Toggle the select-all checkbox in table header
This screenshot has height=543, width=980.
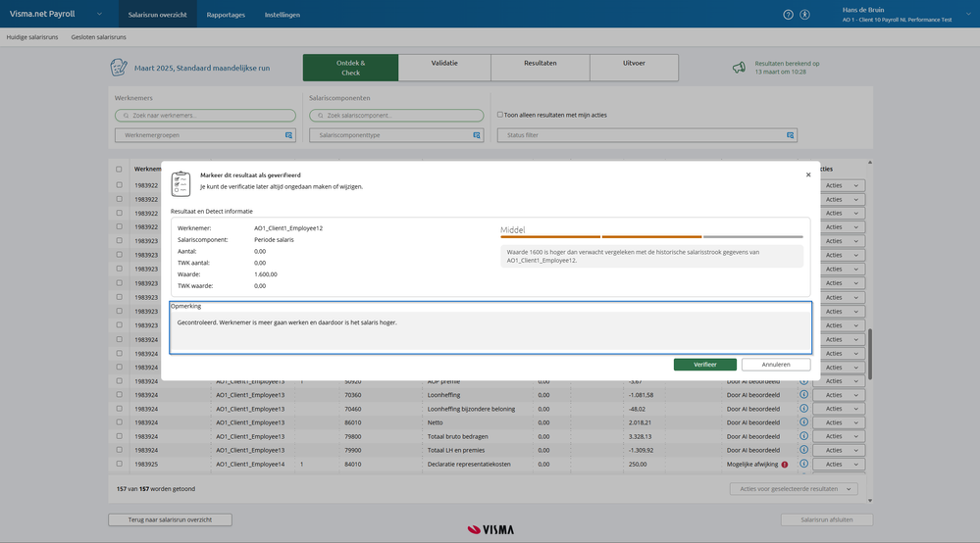[119, 170]
